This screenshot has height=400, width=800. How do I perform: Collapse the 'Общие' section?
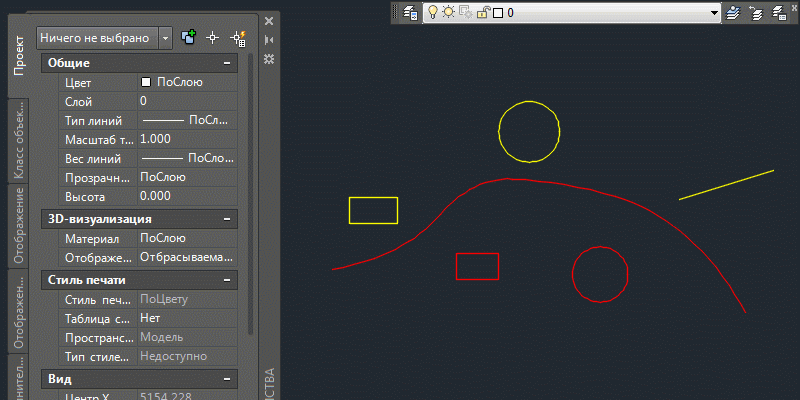click(227, 63)
